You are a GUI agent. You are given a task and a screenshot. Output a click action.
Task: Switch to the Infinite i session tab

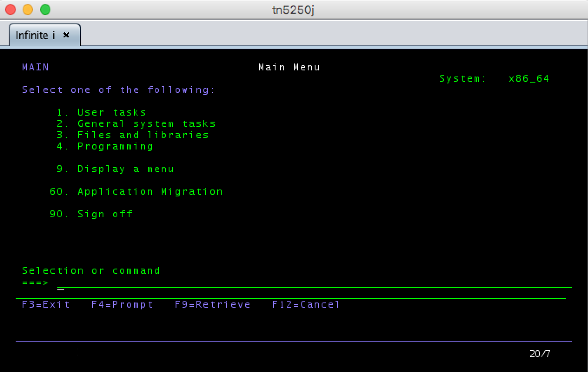click(x=35, y=35)
